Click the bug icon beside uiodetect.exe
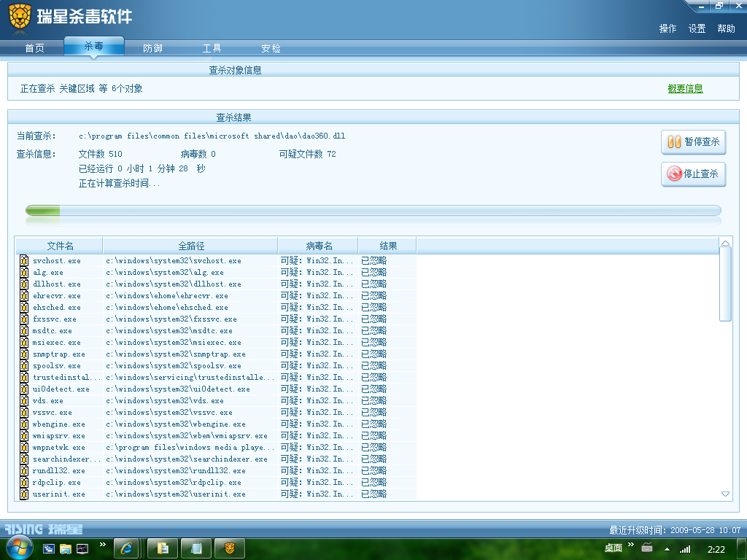This screenshot has width=747, height=560. click(x=24, y=389)
